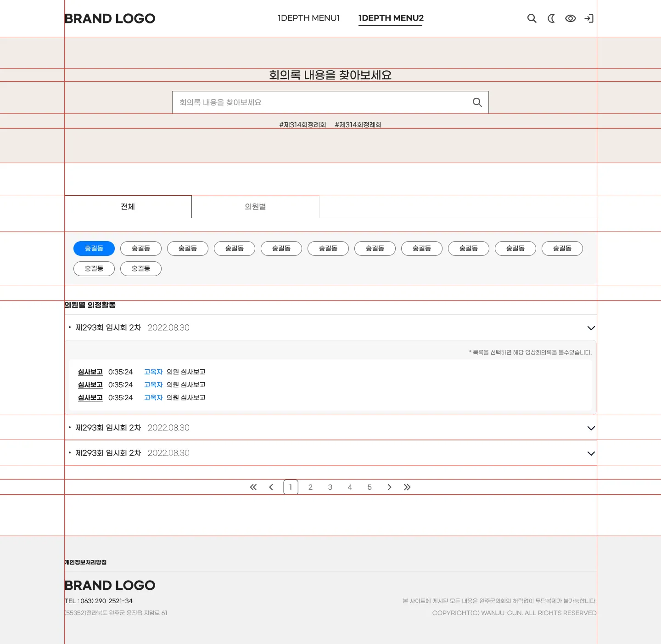The height and width of the screenshot is (644, 661).
Task: Click 고옥자 name in third record row
Action: [153, 398]
